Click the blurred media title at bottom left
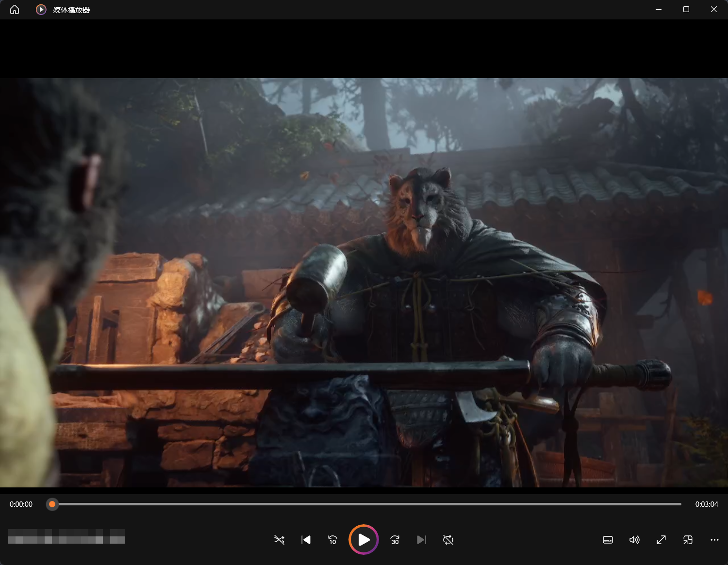Image resolution: width=728 pixels, height=565 pixels. click(66, 536)
